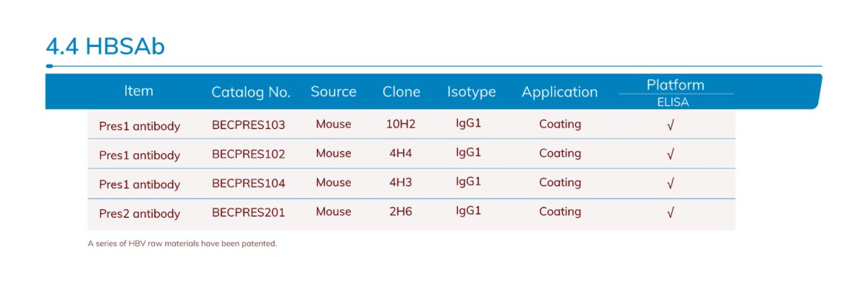The image size is (868, 301).
Task: Click the Platform header label
Action: point(676,85)
